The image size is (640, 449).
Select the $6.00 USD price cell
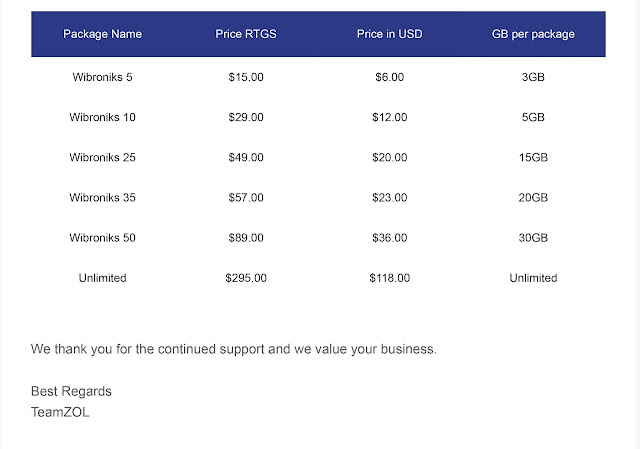pyautogui.click(x=389, y=77)
